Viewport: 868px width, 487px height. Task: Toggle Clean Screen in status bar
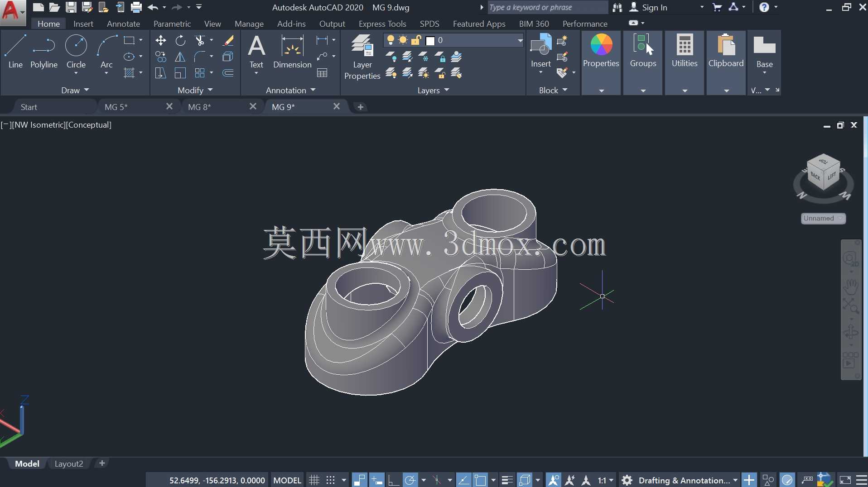point(845,480)
